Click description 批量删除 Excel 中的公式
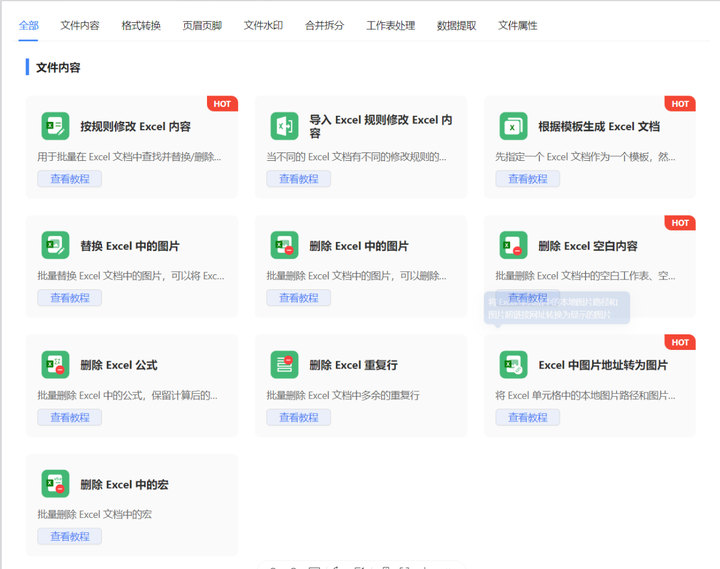Screen dimensions: 720x569 (128, 395)
